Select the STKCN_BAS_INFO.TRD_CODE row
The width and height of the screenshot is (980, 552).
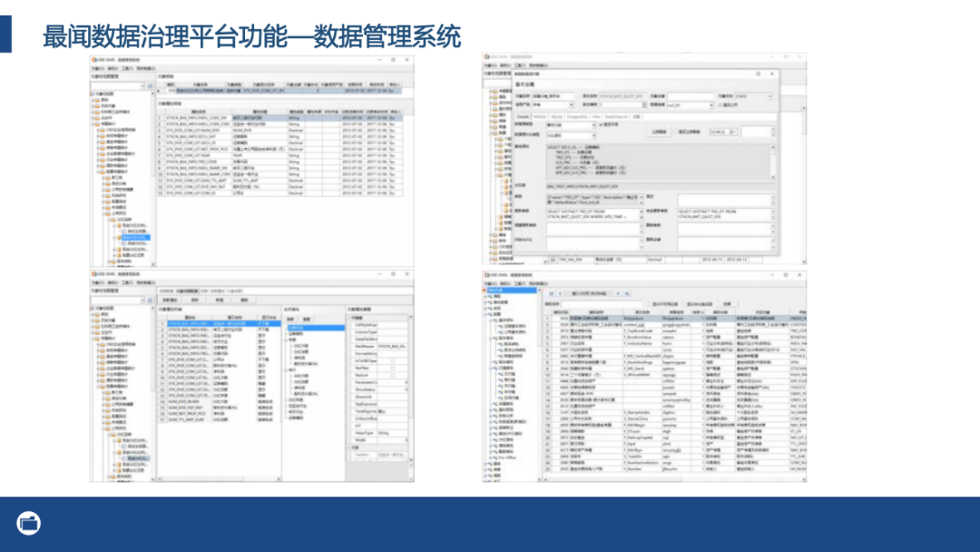pos(280,162)
